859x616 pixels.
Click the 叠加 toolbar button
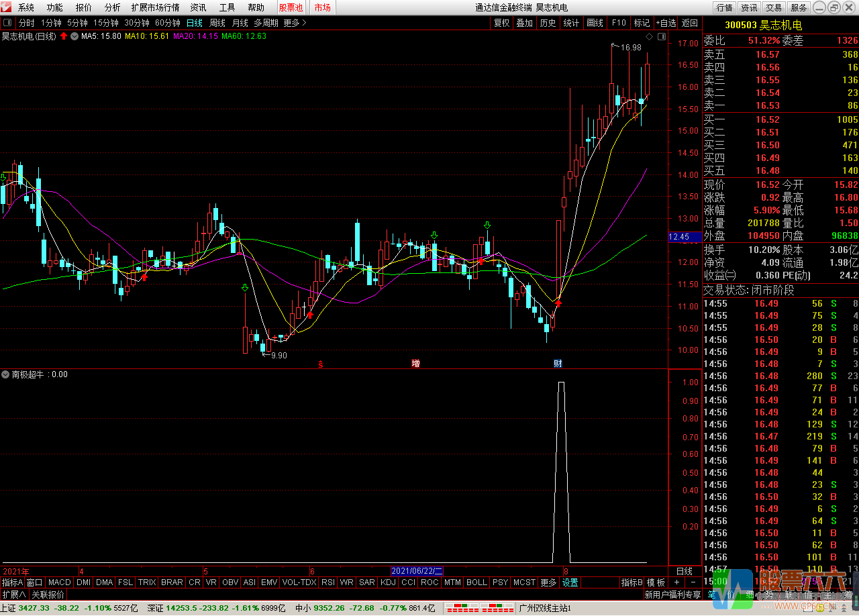point(524,23)
